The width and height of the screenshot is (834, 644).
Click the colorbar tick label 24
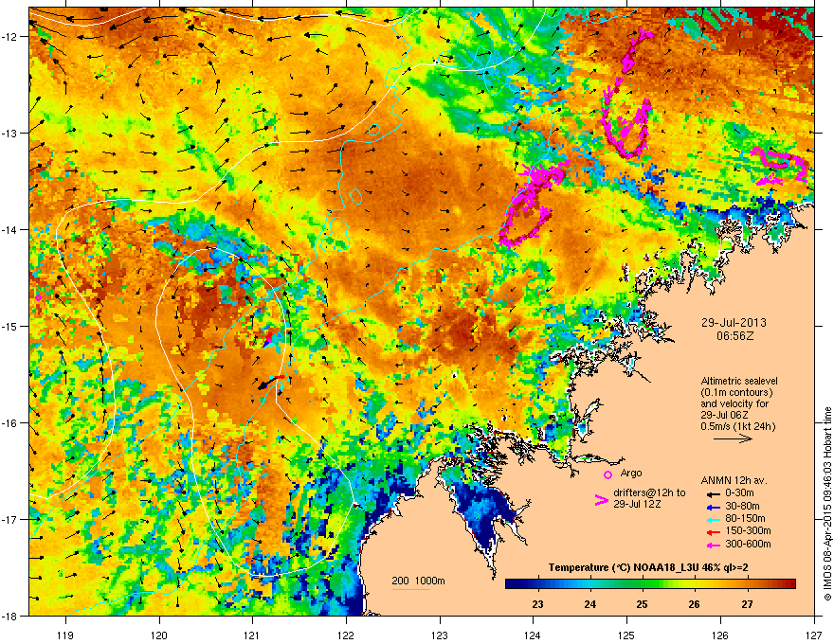pyautogui.click(x=589, y=604)
